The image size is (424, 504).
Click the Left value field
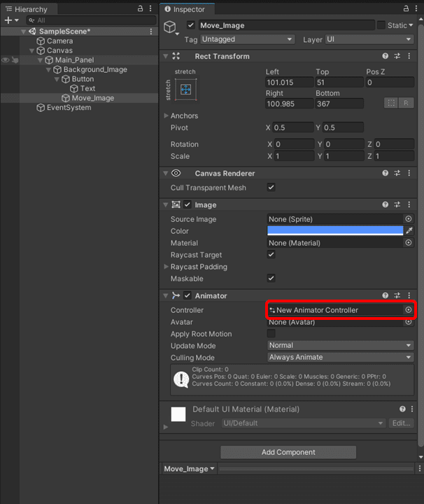tap(289, 83)
